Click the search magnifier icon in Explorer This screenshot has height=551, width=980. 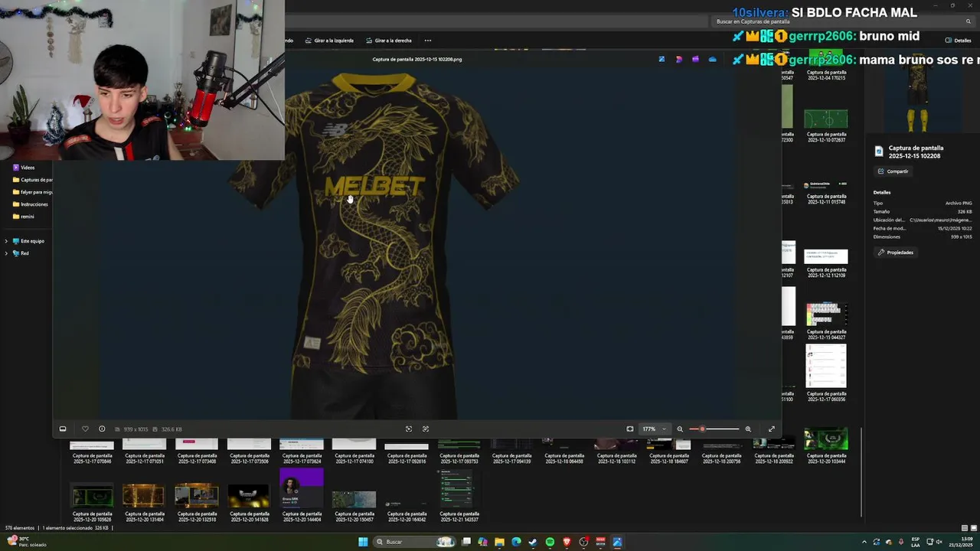pyautogui.click(x=969, y=21)
